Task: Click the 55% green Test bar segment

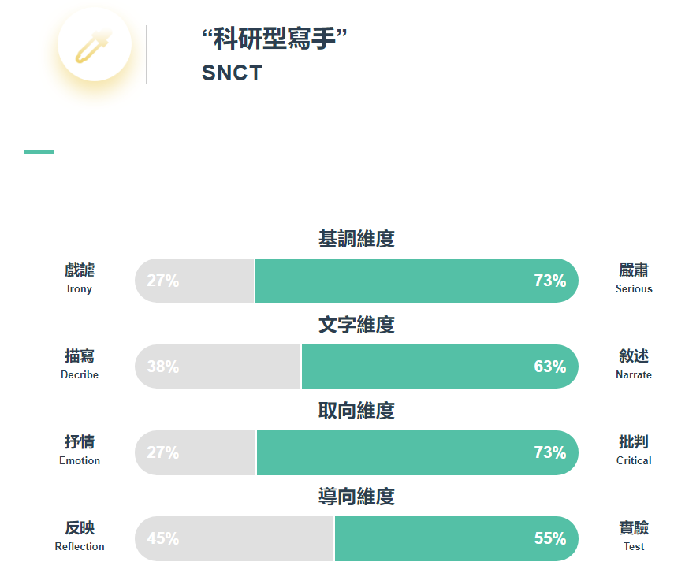Action: click(456, 538)
